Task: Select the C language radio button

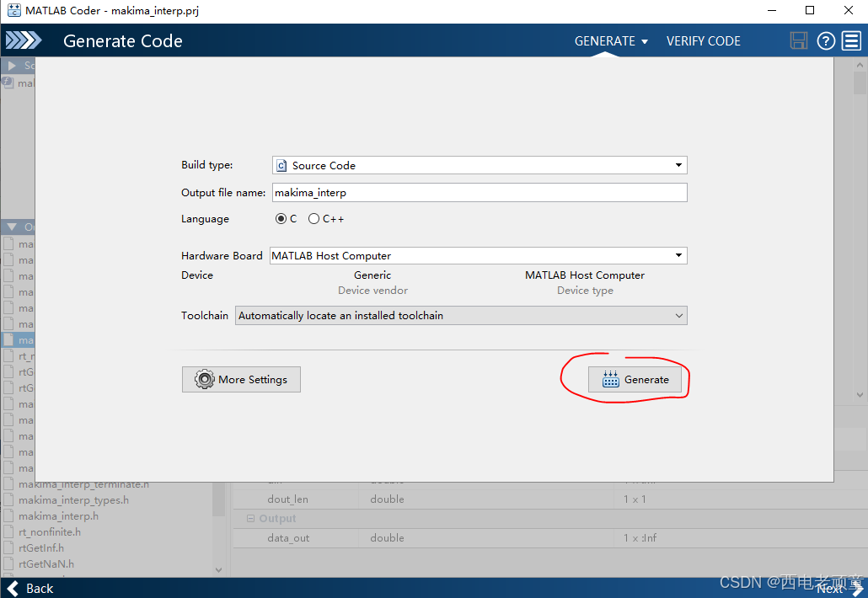Action: [281, 219]
